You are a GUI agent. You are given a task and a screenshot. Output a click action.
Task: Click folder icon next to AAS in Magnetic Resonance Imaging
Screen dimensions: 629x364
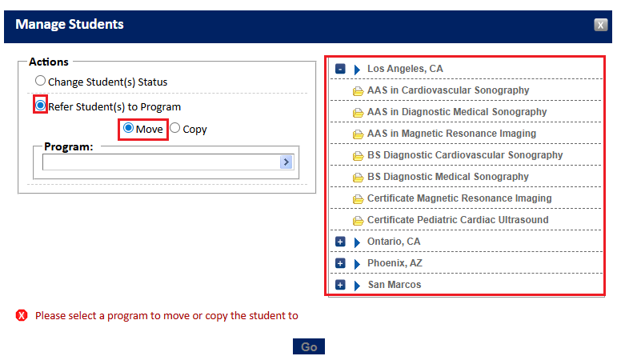point(358,134)
